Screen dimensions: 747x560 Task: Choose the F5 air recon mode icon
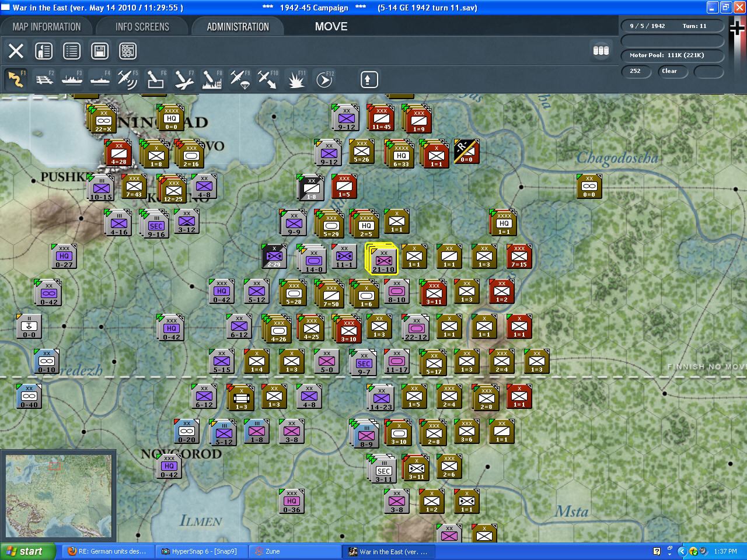pyautogui.click(x=128, y=79)
